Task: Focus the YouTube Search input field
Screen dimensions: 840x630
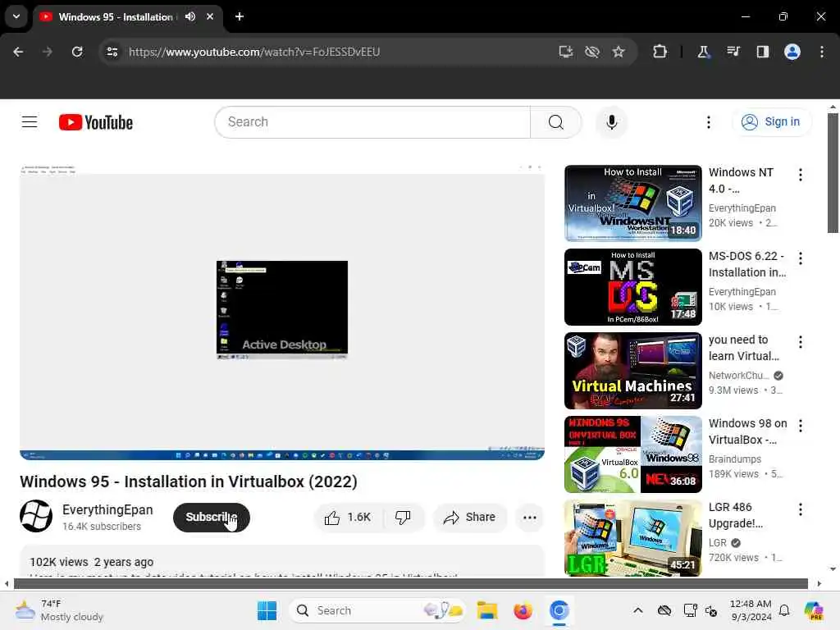Action: pos(373,122)
